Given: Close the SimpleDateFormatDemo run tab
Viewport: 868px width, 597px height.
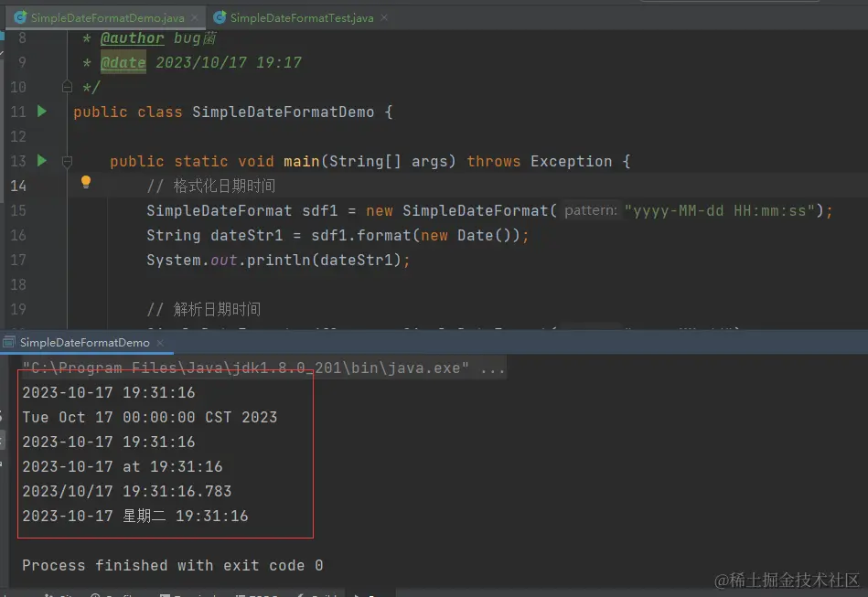Looking at the screenshot, I should [160, 343].
